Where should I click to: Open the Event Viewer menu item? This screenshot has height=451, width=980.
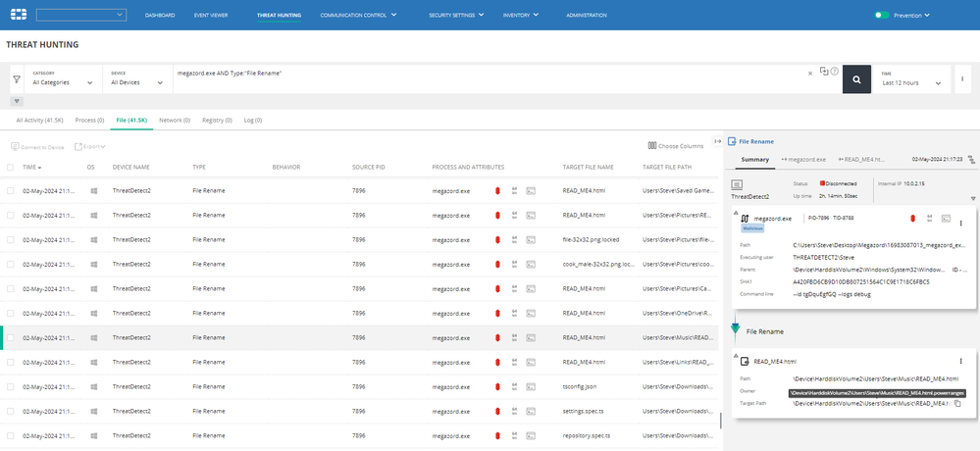tap(212, 16)
